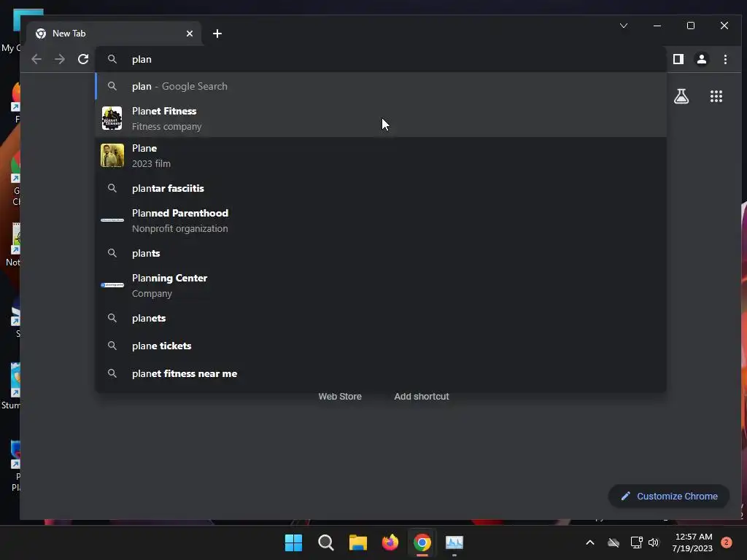Image resolution: width=747 pixels, height=560 pixels.
Task: Go back using the back arrow
Action: pyautogui.click(x=36, y=59)
